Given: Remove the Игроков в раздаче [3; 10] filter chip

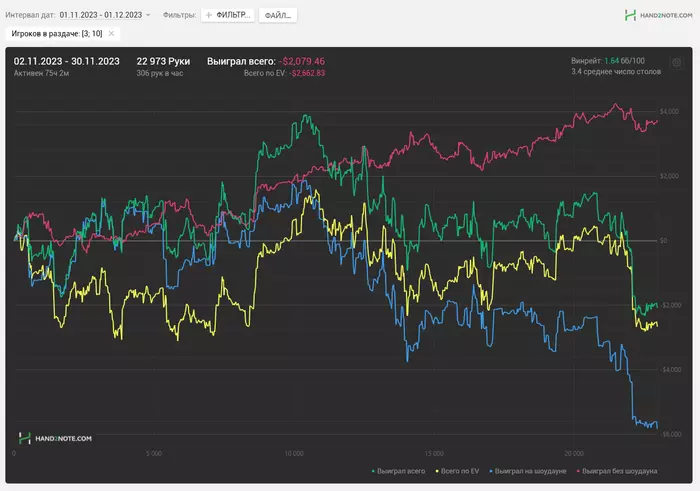Looking at the screenshot, I should [111, 33].
